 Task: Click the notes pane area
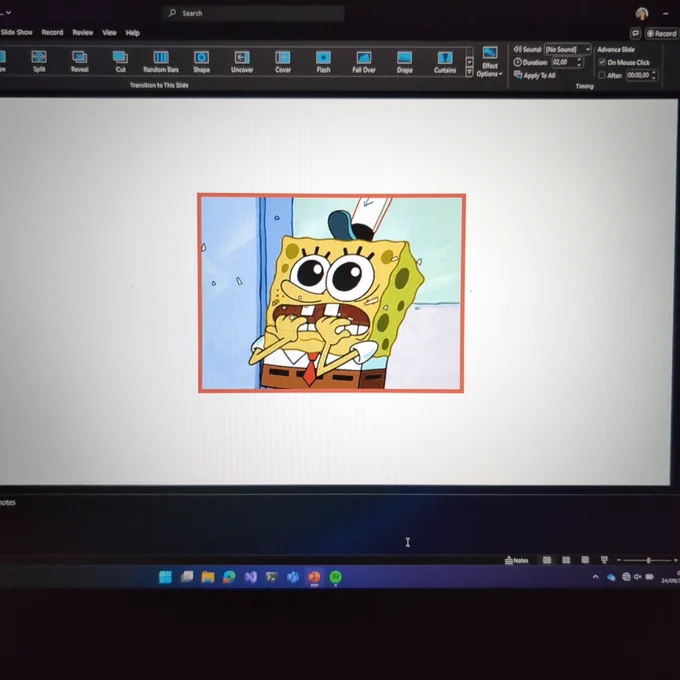338,525
